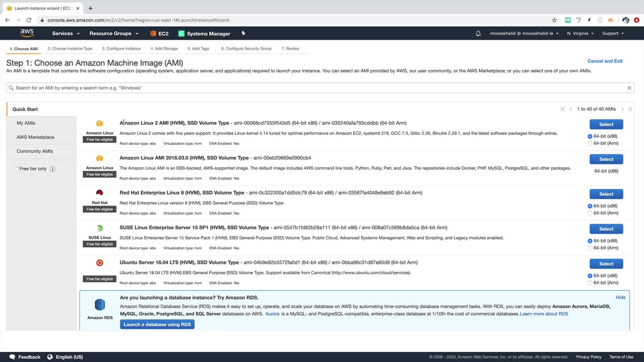The height and width of the screenshot is (362, 644).
Task: Select 64-bit (x86) for SUSE Linux Enterprise Server
Action: click(x=590, y=241)
